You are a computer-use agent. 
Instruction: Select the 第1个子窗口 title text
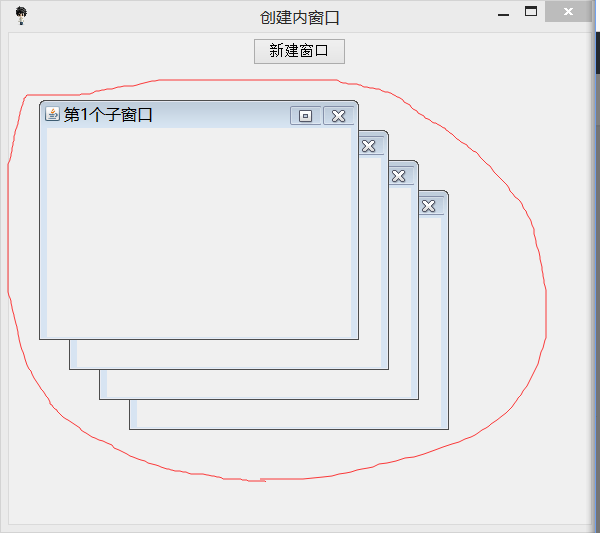pyautogui.click(x=108, y=115)
